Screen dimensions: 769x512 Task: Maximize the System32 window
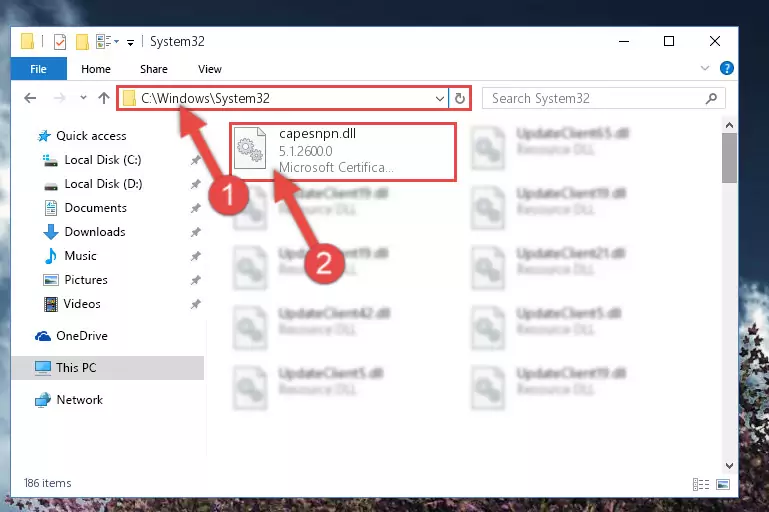tap(669, 42)
